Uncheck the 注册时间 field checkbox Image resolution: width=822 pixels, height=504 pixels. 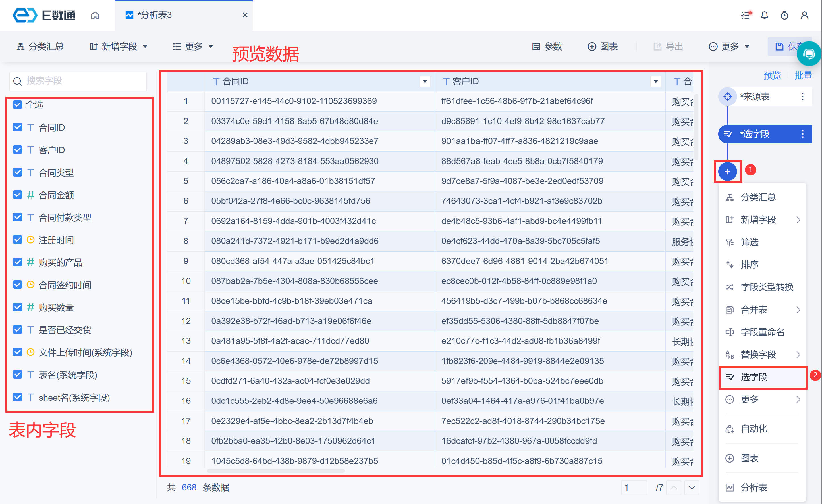click(17, 240)
